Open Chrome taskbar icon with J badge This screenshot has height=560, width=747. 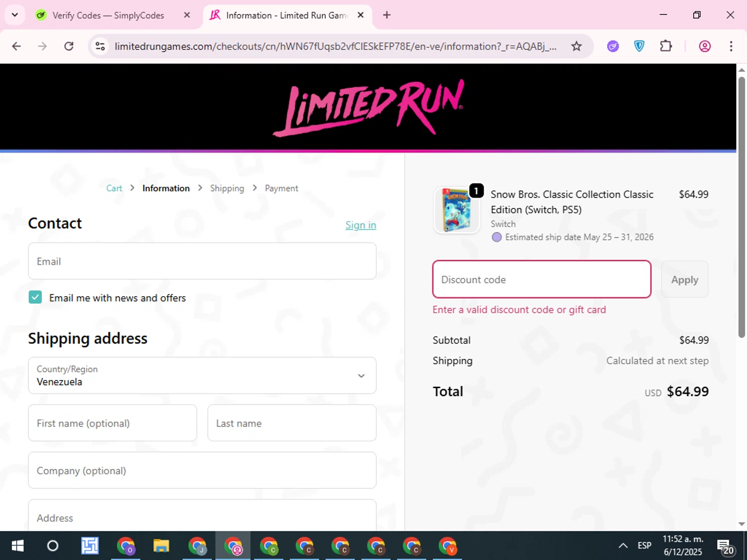[197, 546]
